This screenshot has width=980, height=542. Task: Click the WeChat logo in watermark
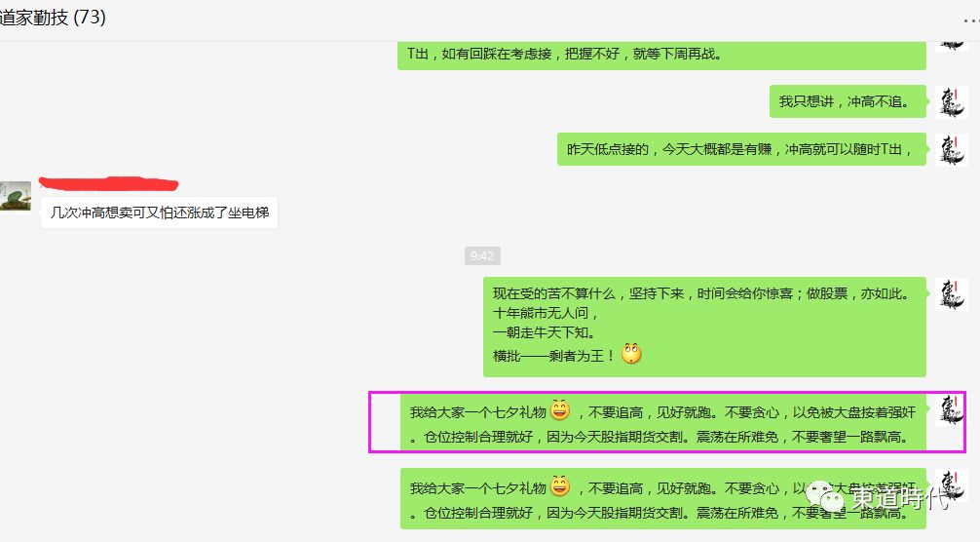click(825, 497)
